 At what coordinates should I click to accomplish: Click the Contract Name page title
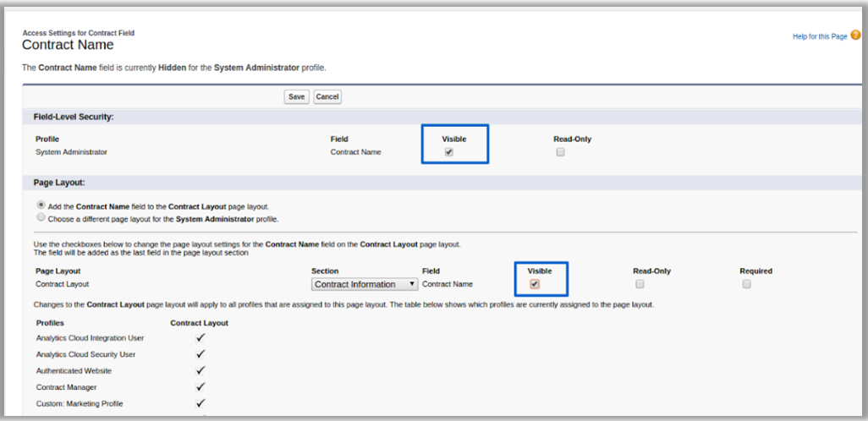[x=68, y=45]
